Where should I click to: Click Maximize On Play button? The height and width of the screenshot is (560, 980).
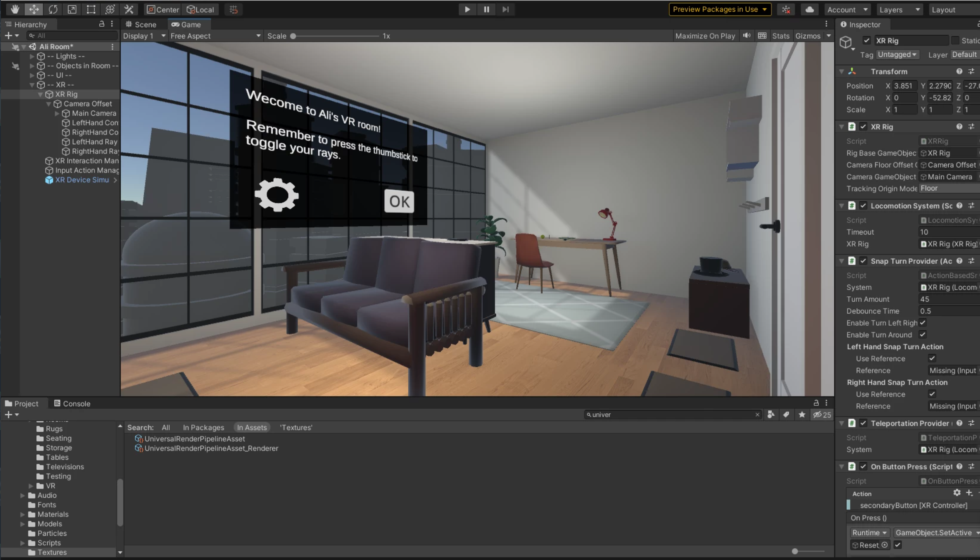pos(705,36)
